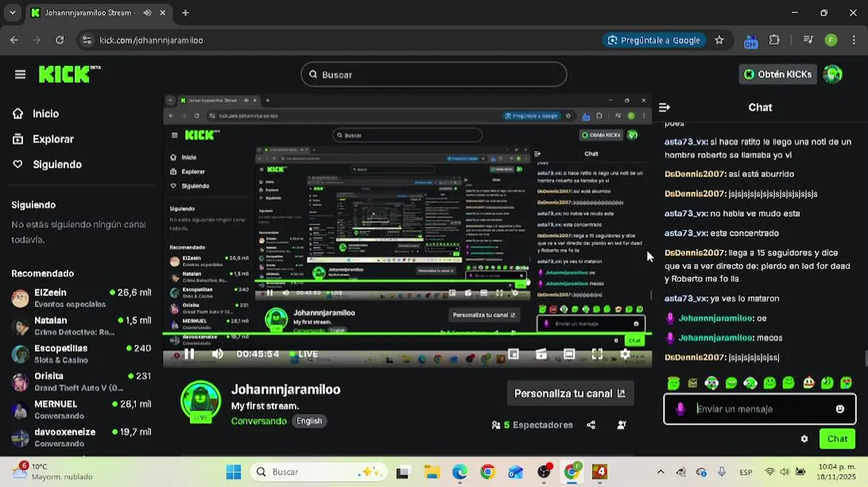868x487 pixels.
Task: Send message with green Chat button
Action: 837,439
